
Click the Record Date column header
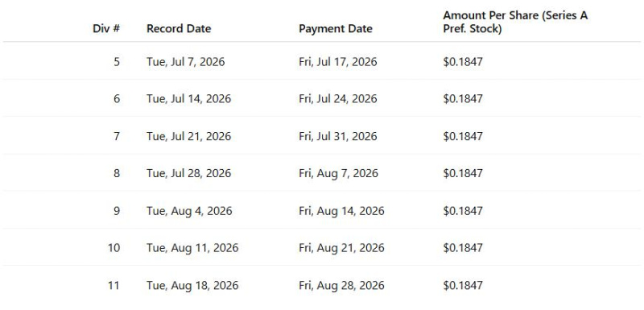pos(179,29)
